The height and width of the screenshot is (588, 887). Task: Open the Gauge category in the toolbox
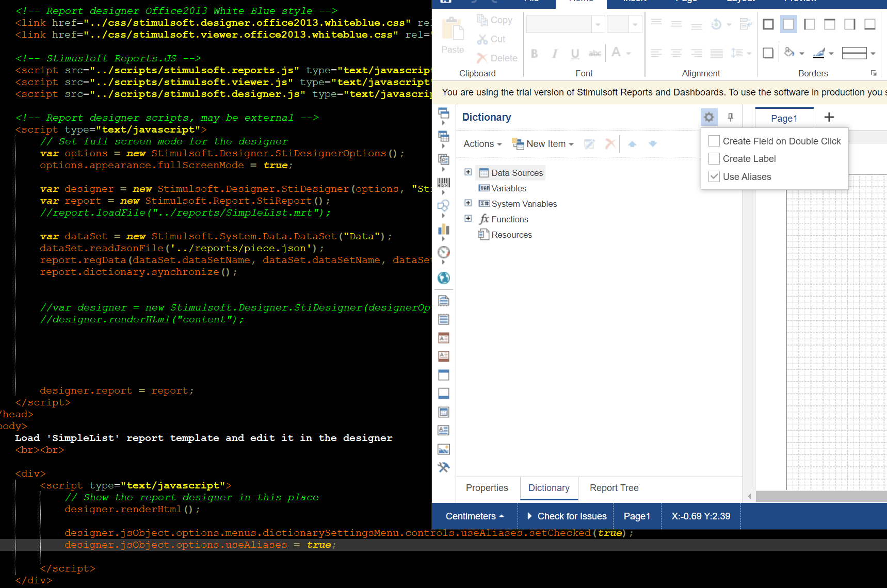pyautogui.click(x=444, y=255)
